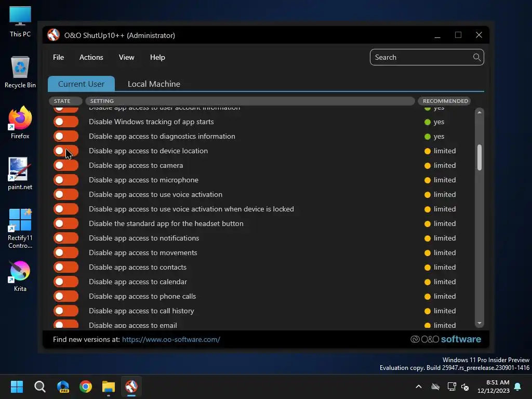Toggle Disable app access to camera
This screenshot has height=399, width=532.
point(66,166)
